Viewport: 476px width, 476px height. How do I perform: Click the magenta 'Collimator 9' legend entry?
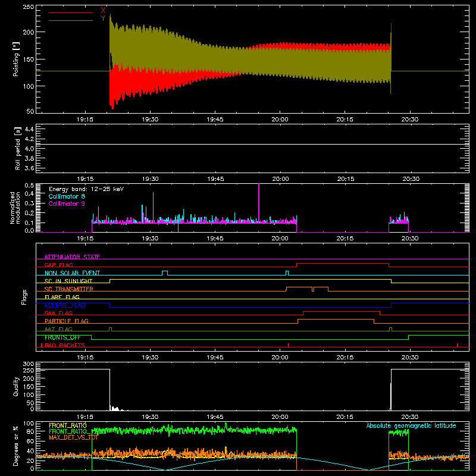point(67,203)
